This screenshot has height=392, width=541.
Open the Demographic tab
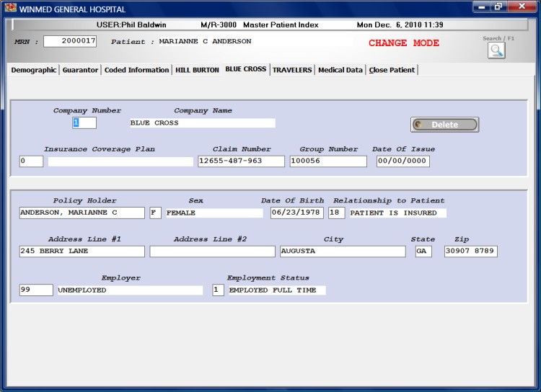(33, 70)
